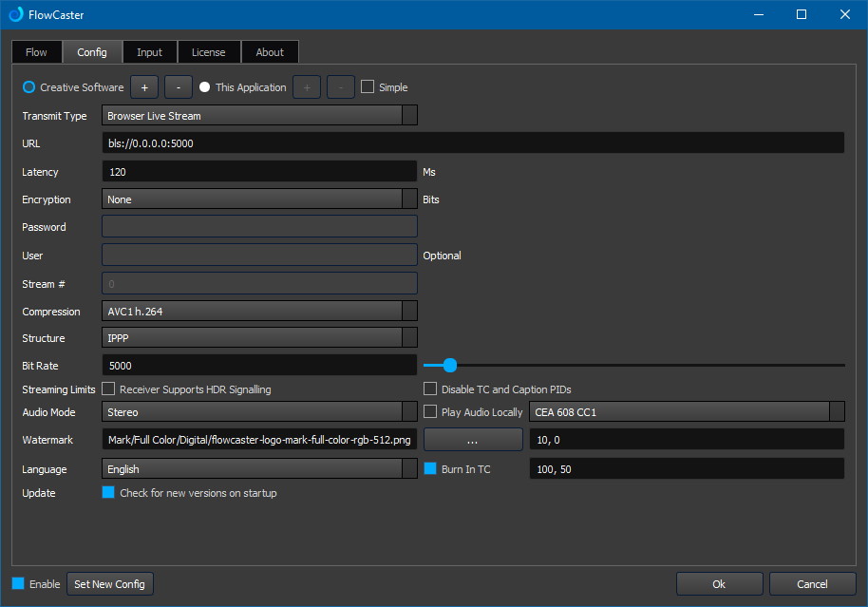Screen dimensions: 868x607
Task: Select the This Application radio button
Action: (205, 87)
